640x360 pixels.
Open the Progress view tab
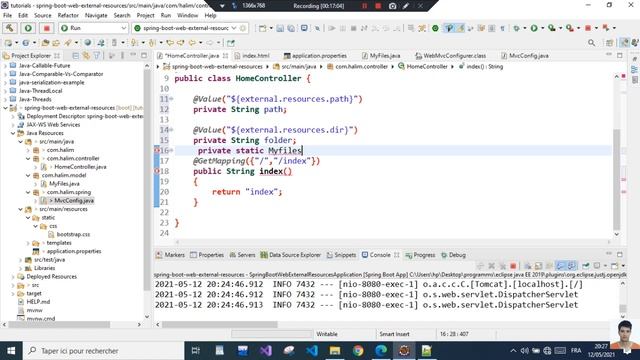420,255
